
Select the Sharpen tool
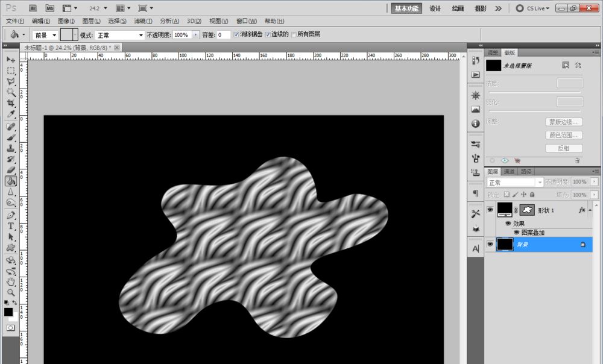click(x=11, y=192)
